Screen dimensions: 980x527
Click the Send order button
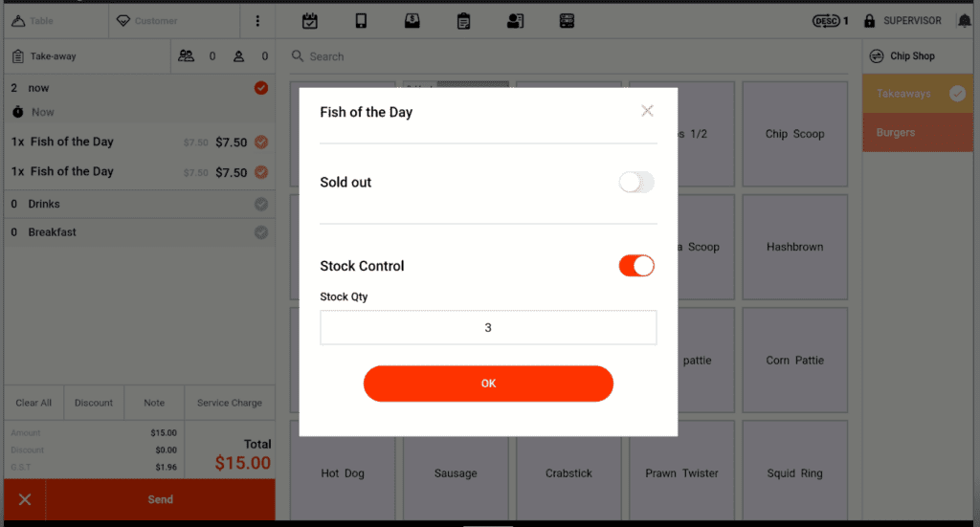coord(160,499)
